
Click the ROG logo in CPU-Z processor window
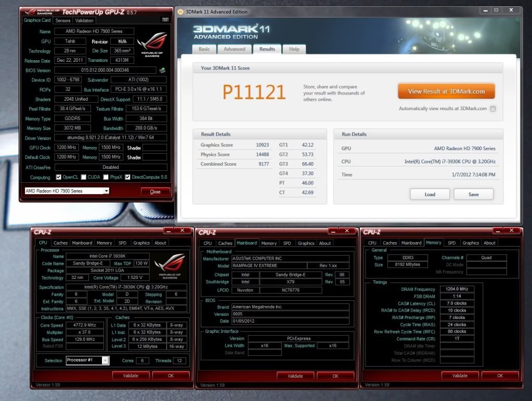point(170,266)
